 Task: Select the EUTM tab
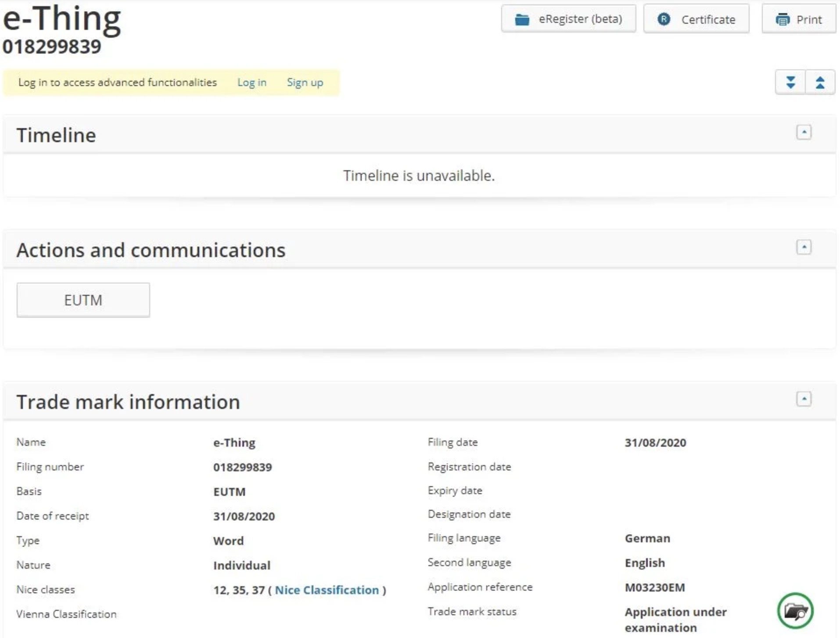(83, 300)
